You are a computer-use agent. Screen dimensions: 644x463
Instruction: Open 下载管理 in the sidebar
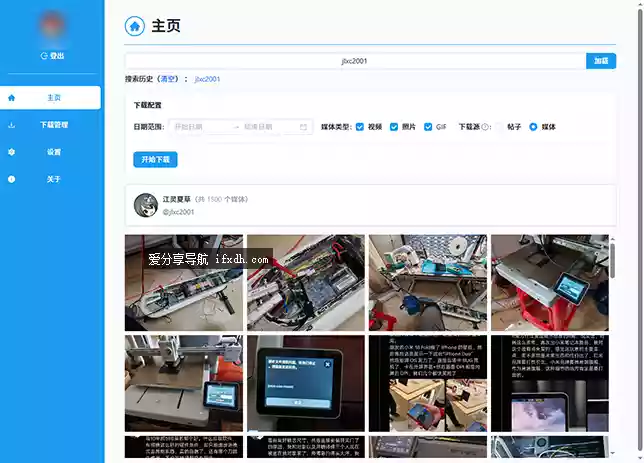coord(54,125)
